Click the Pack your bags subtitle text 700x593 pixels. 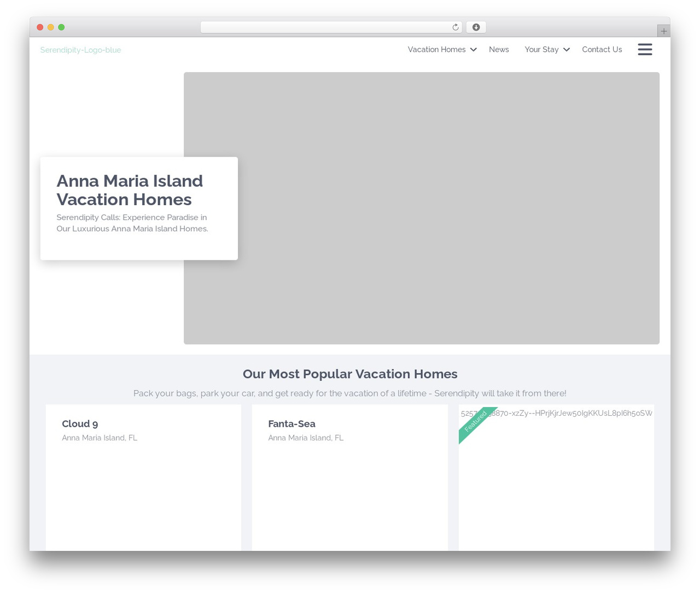[x=350, y=393]
